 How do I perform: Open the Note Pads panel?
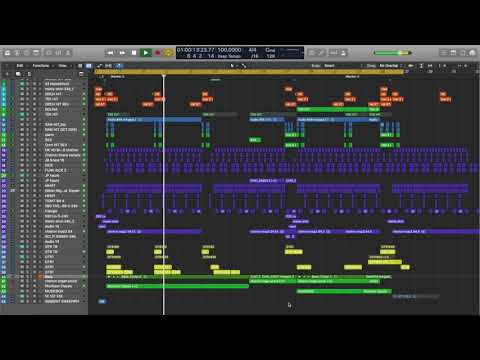pyautogui.click(x=453, y=53)
